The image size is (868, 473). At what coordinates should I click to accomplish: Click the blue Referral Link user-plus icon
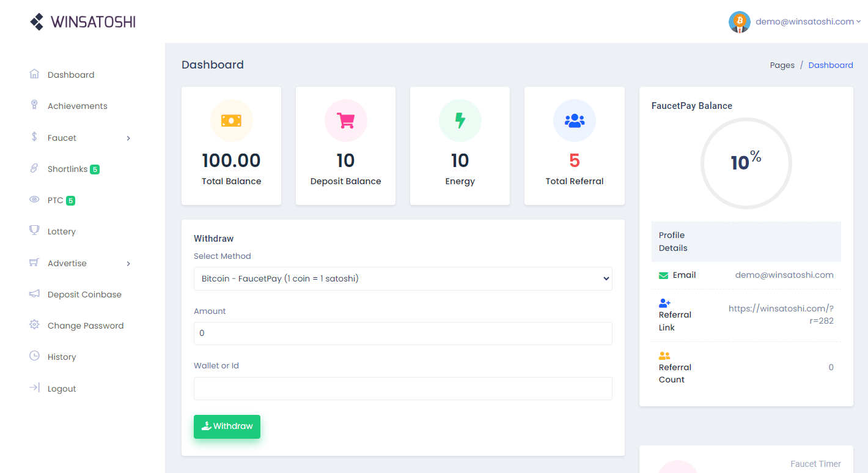665,303
